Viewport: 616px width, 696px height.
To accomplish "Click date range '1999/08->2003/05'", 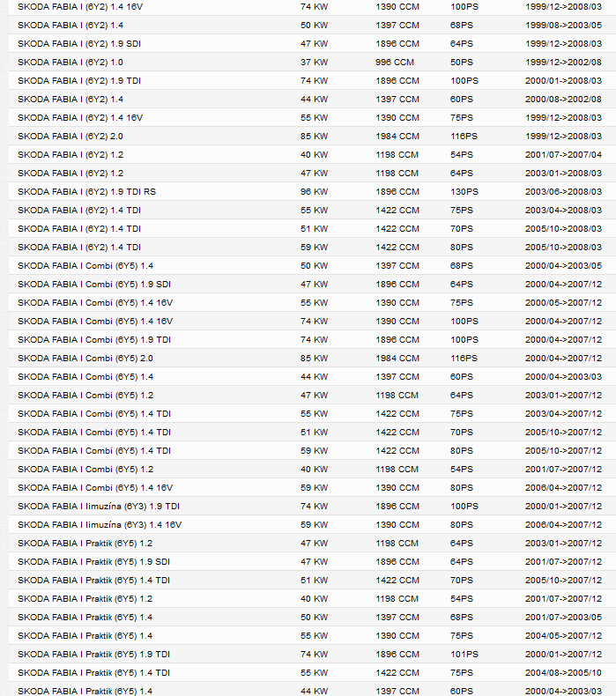I will (x=563, y=26).
